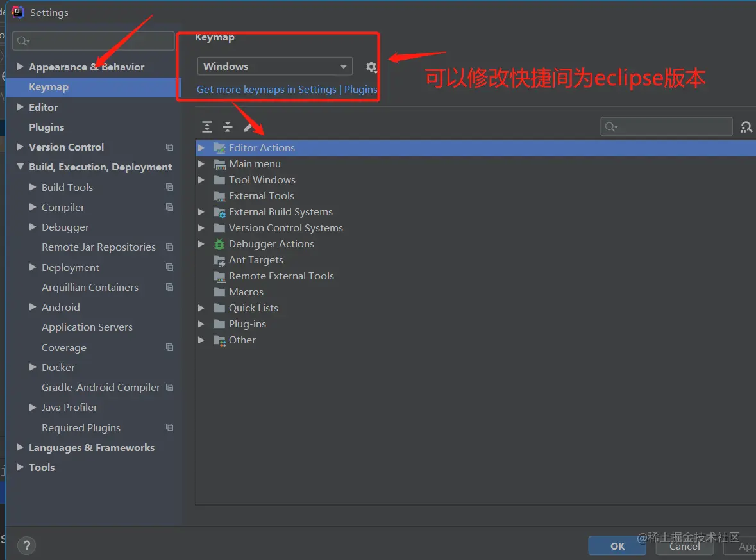Click project-level icon next to Compiler
Image resolution: width=756 pixels, height=560 pixels.
[169, 207]
